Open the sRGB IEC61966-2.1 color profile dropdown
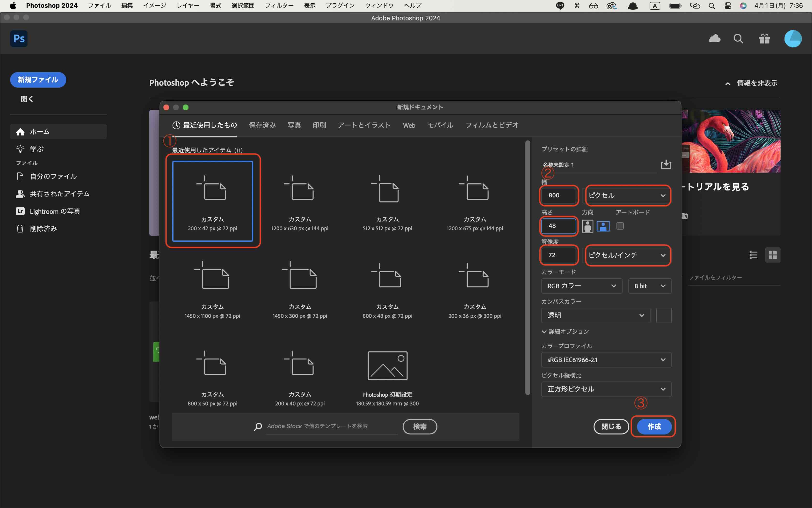Viewport: 812px width, 508px height. click(x=606, y=360)
